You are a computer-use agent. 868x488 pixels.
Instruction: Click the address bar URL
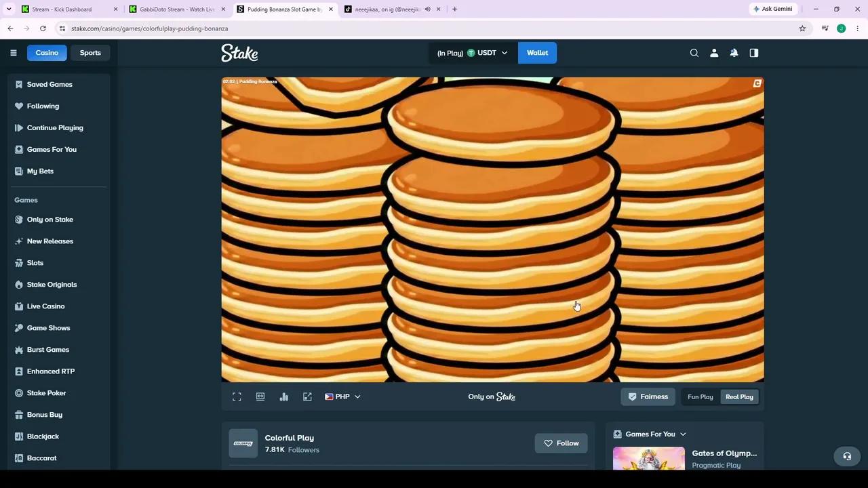pos(149,28)
